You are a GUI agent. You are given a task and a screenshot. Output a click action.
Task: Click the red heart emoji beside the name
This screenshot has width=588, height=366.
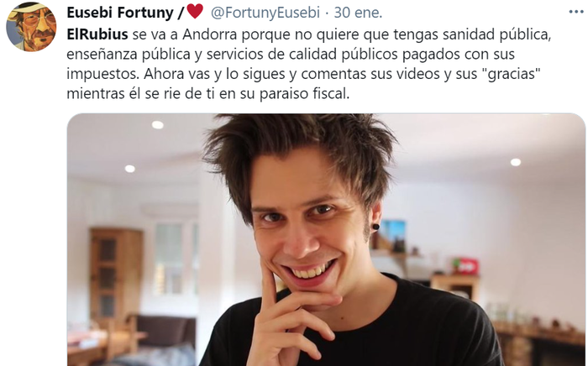195,12
